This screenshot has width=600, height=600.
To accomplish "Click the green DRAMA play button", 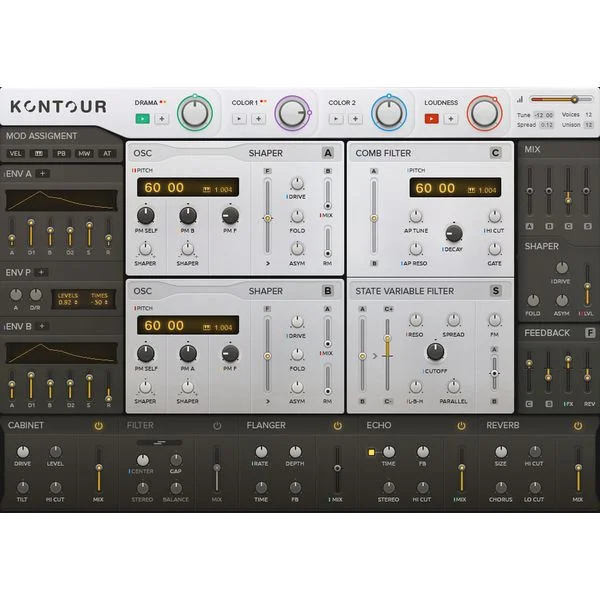I will 143,119.
